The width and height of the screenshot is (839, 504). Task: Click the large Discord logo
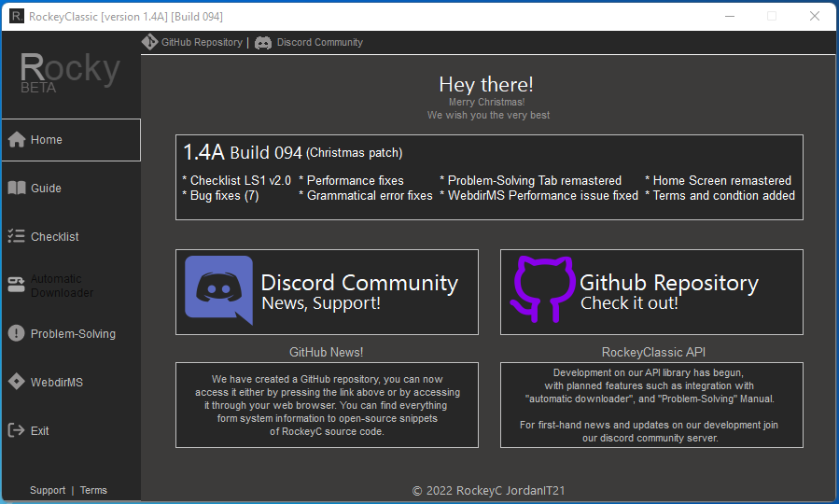(218, 290)
